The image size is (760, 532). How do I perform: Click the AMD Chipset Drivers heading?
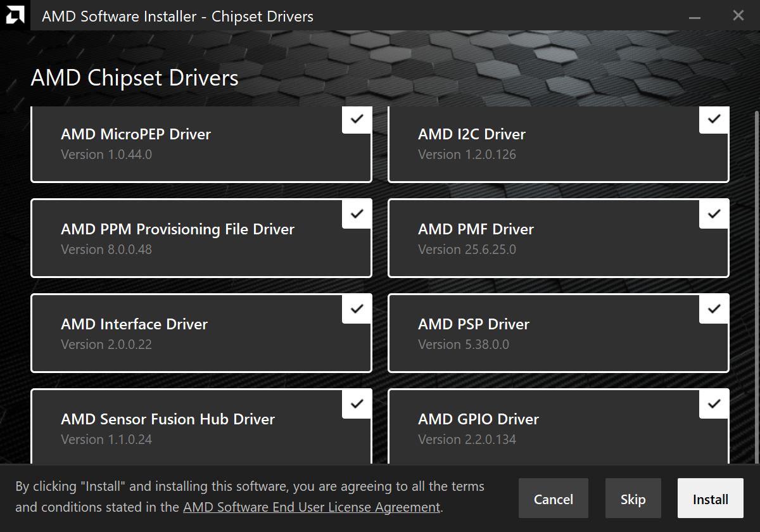click(134, 78)
